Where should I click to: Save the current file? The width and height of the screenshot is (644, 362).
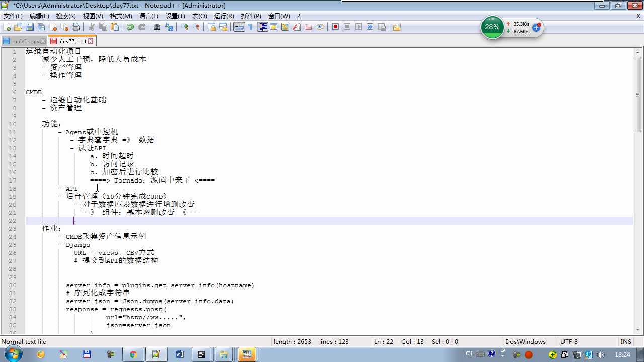point(30,27)
